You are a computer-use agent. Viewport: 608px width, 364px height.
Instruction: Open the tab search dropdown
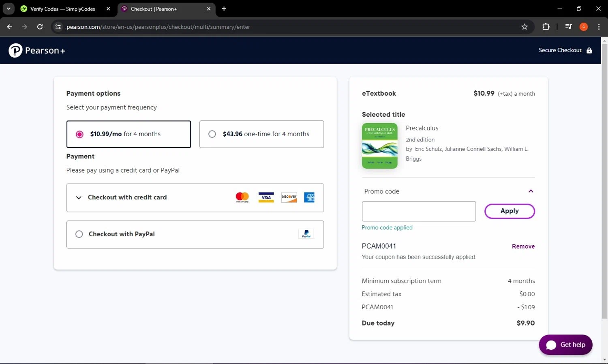[9, 9]
